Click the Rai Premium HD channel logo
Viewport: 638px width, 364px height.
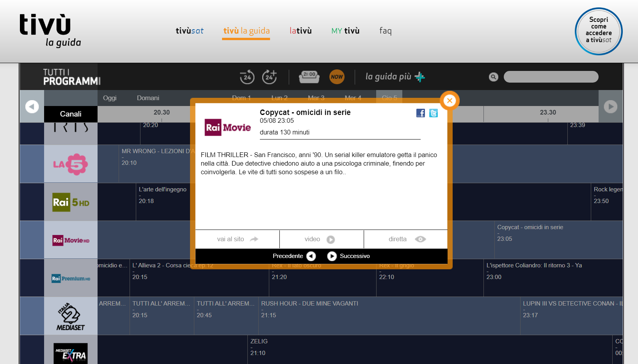coord(71,278)
